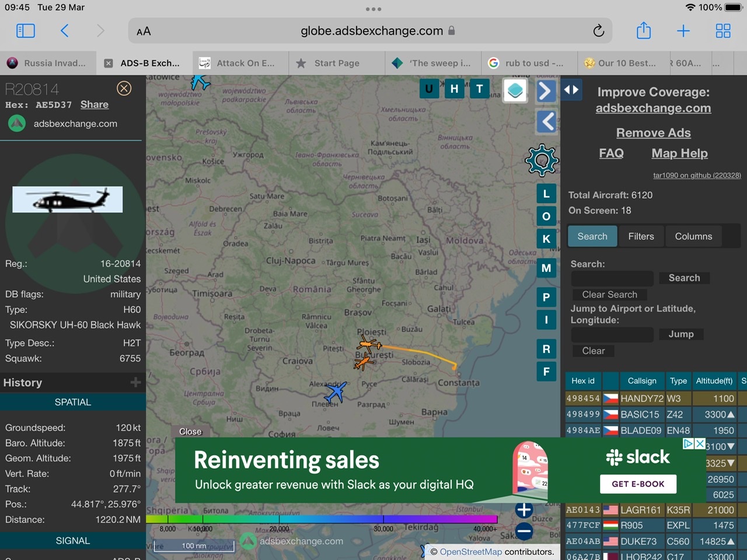Click the Share link for R20814
The image size is (747, 560).
click(x=95, y=104)
